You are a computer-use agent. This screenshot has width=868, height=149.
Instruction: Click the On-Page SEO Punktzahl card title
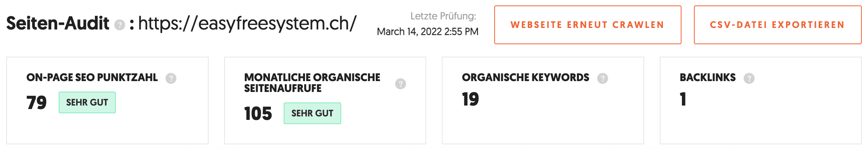tap(92, 78)
